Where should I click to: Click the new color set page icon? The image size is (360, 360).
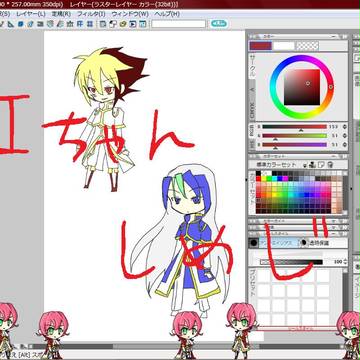[321, 165]
